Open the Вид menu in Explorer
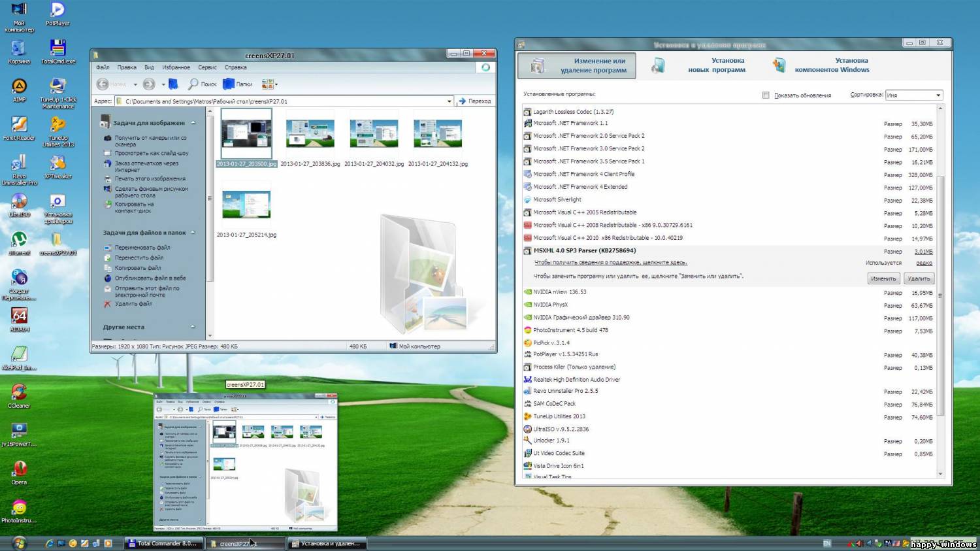Viewport: 980px width, 551px height. click(x=149, y=67)
